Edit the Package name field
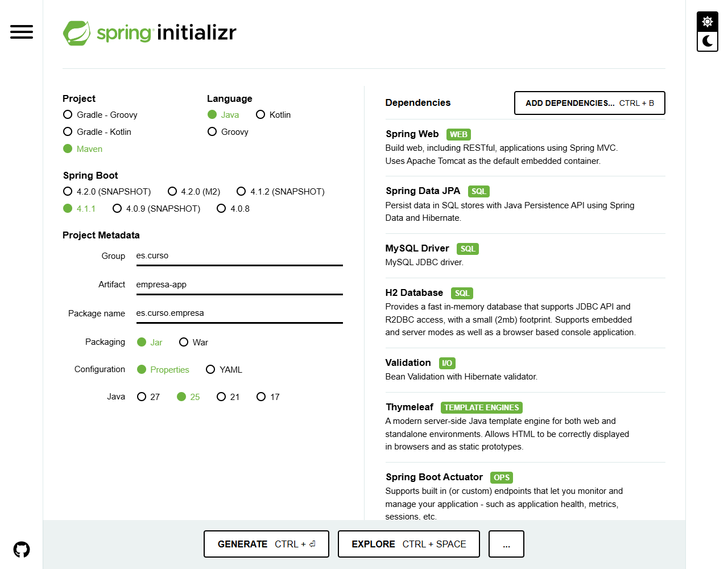728x569 pixels. [239, 313]
